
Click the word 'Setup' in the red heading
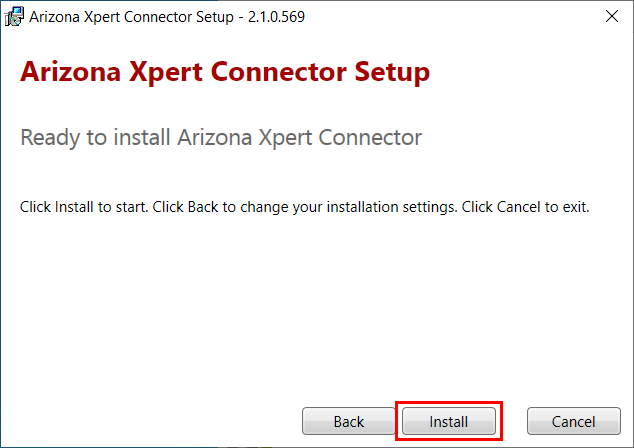coord(392,73)
